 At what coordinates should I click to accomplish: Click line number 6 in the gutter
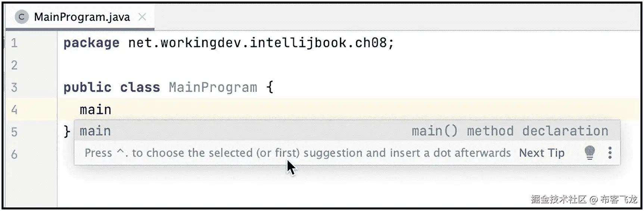(x=14, y=154)
